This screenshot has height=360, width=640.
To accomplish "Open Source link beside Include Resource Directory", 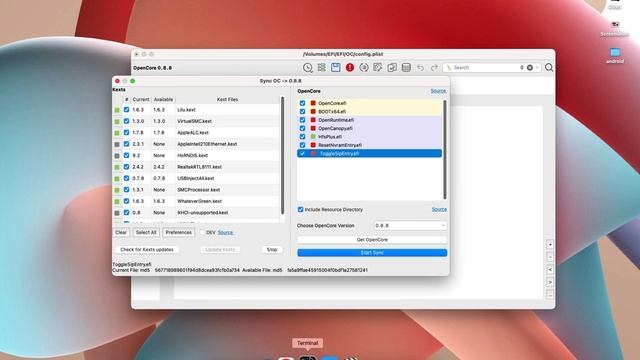I will coord(439,209).
